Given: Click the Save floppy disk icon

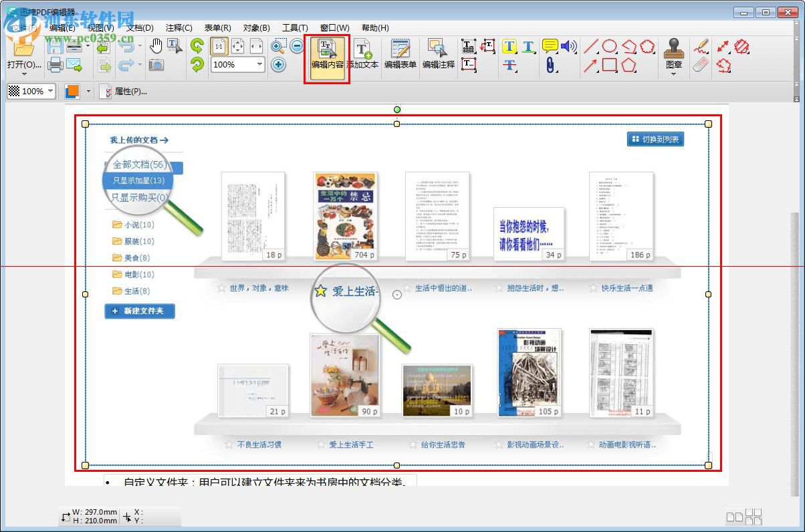Looking at the screenshot, I should click(55, 47).
